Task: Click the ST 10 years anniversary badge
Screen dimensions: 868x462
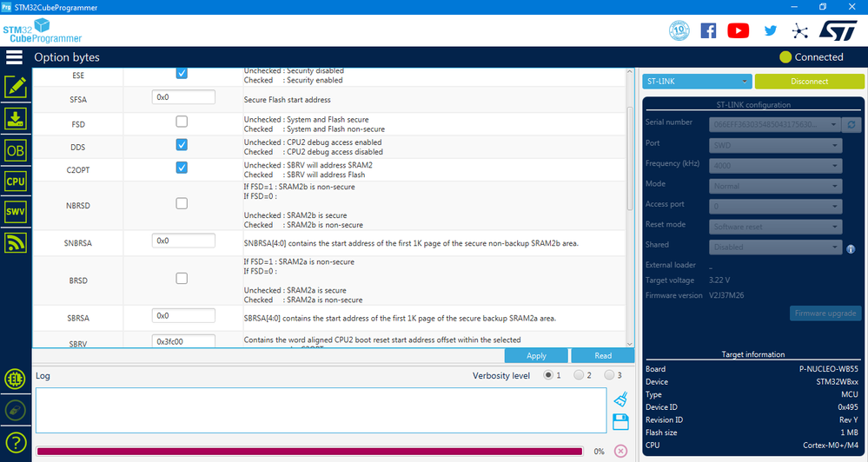Action: pos(679,30)
